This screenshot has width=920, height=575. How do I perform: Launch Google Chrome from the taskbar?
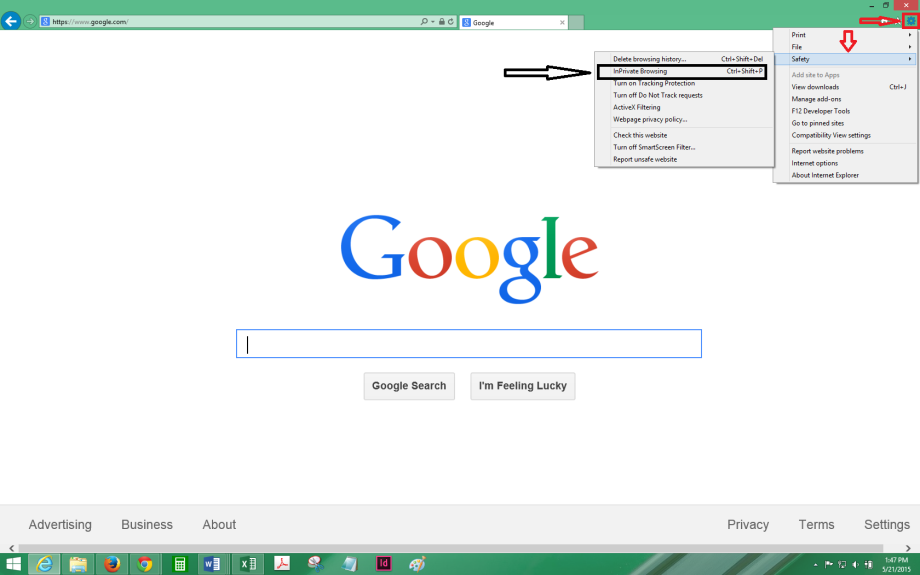(144, 564)
